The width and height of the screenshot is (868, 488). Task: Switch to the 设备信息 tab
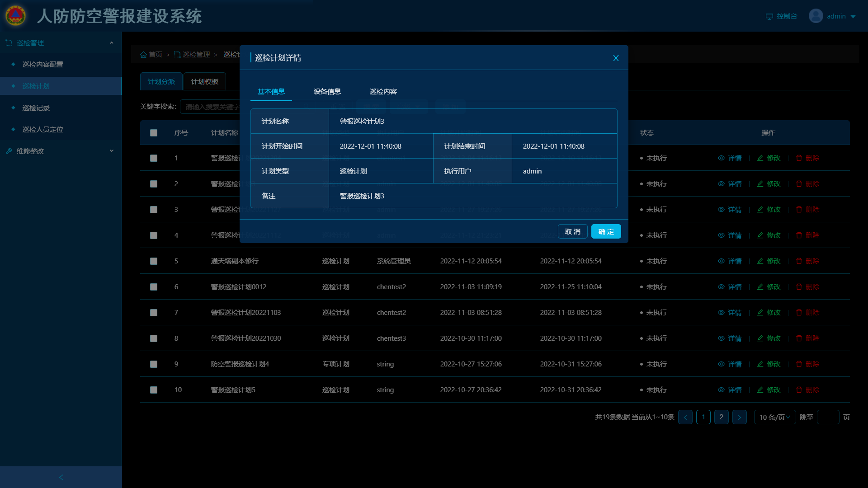(x=327, y=92)
